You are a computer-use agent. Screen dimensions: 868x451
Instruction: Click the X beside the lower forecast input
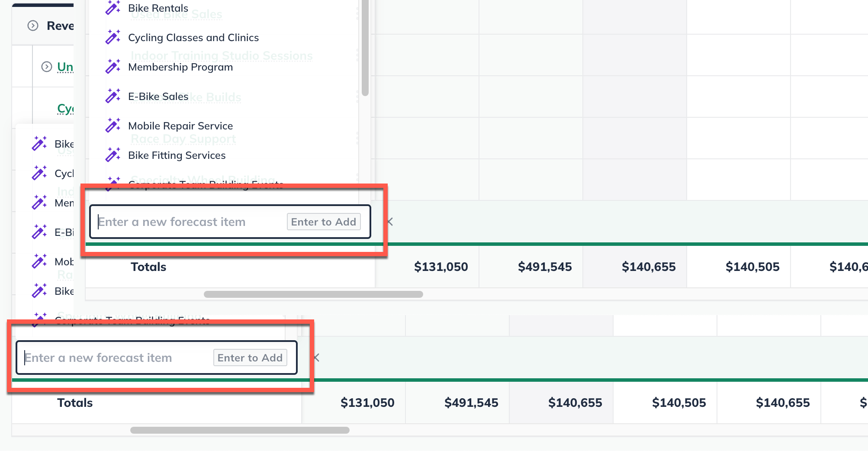point(315,358)
